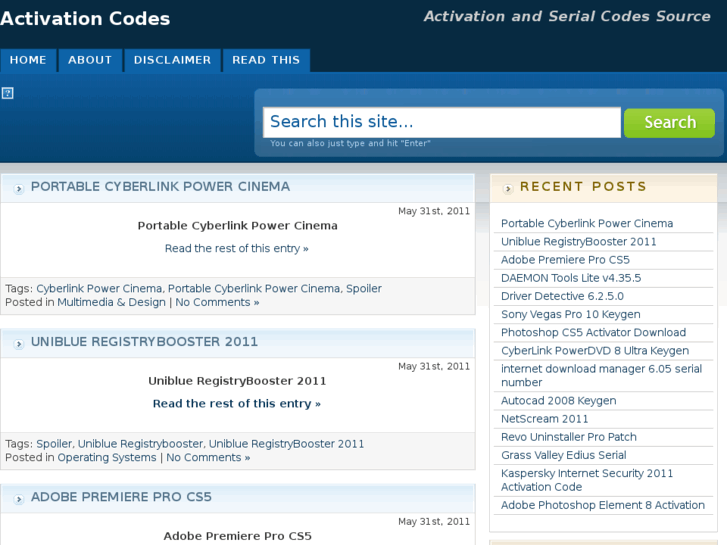
Task: Click arrow icon beside Adobe Premiere Pro CS5 heading
Action: point(19,500)
